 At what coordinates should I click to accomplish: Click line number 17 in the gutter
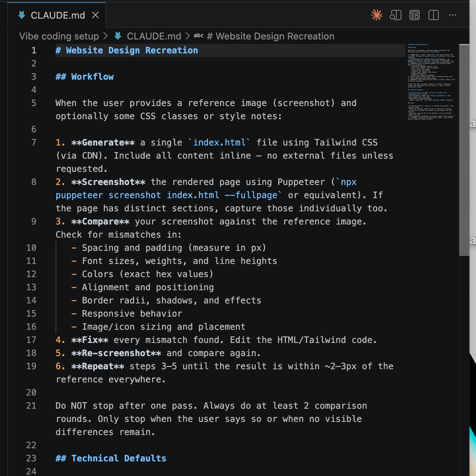tap(31, 340)
